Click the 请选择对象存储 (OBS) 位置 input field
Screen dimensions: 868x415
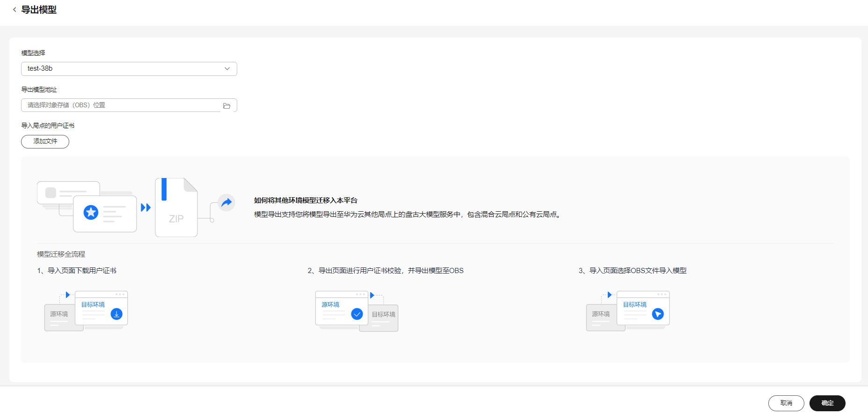pyautogui.click(x=121, y=105)
